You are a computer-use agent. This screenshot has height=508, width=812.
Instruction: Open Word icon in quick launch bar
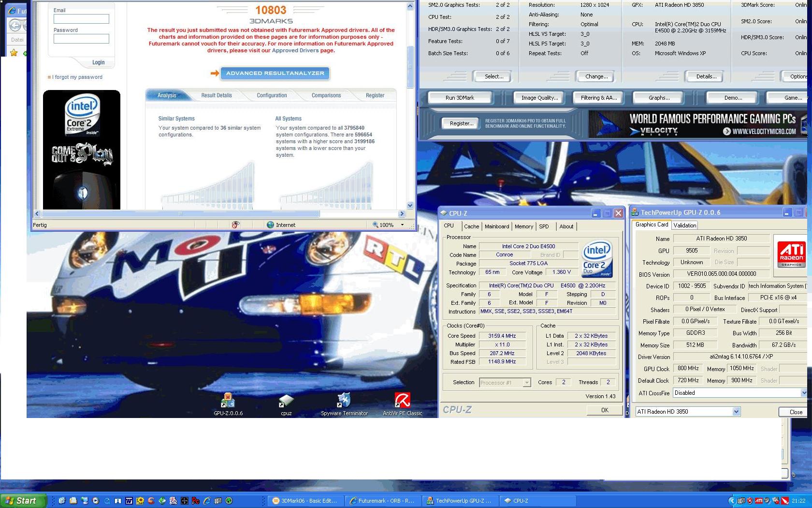pos(129,501)
